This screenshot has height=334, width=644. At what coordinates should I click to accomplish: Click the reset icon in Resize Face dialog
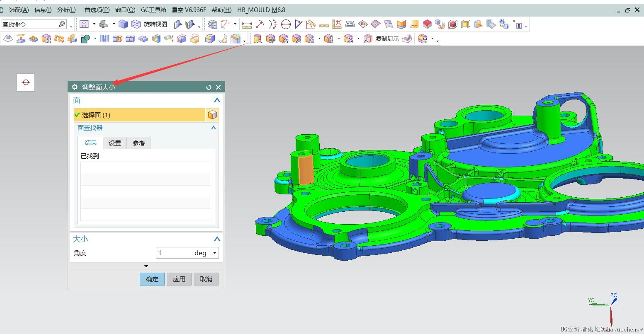click(x=209, y=87)
